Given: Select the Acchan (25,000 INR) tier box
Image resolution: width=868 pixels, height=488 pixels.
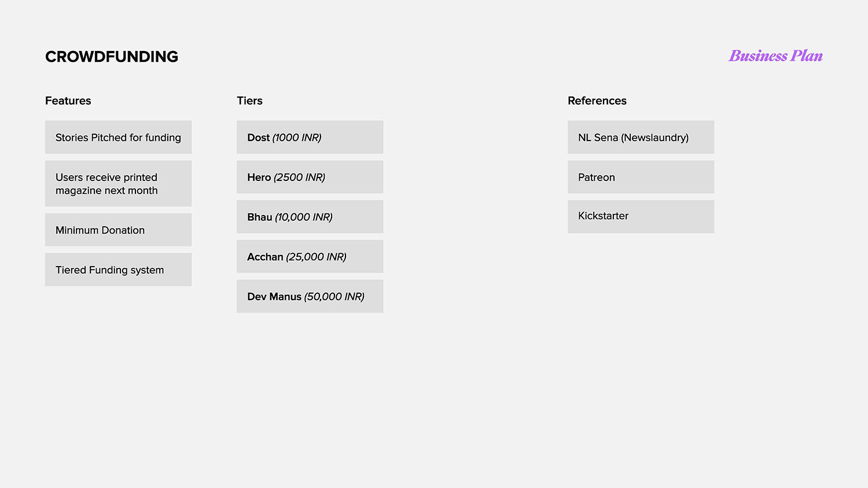Looking at the screenshot, I should pyautogui.click(x=310, y=257).
